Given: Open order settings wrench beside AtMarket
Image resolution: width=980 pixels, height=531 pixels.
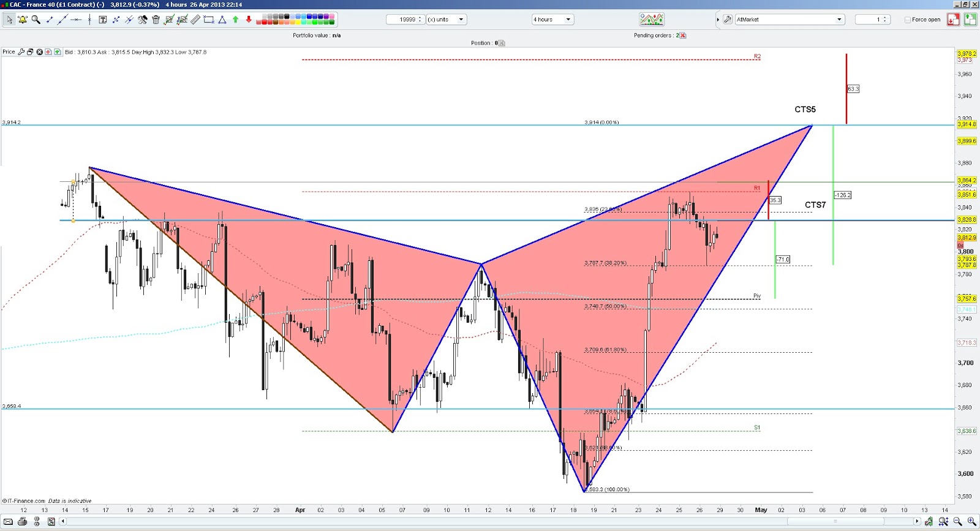Looking at the screenshot, I should 728,20.
